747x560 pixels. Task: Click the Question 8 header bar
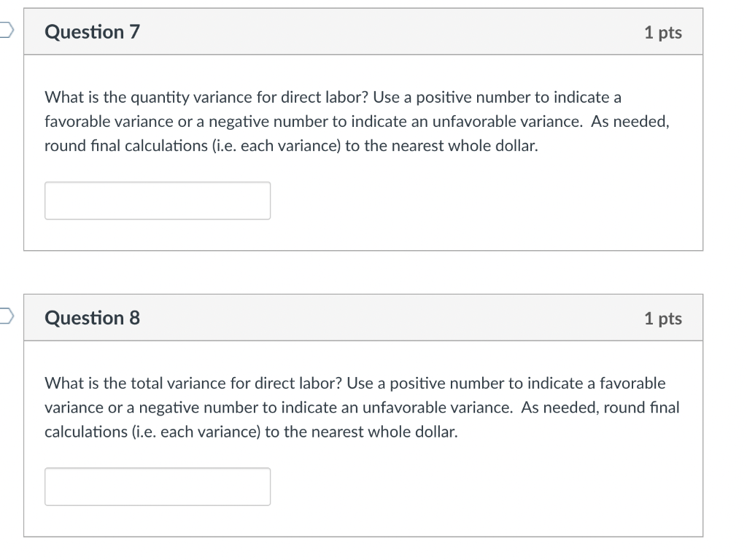363,317
